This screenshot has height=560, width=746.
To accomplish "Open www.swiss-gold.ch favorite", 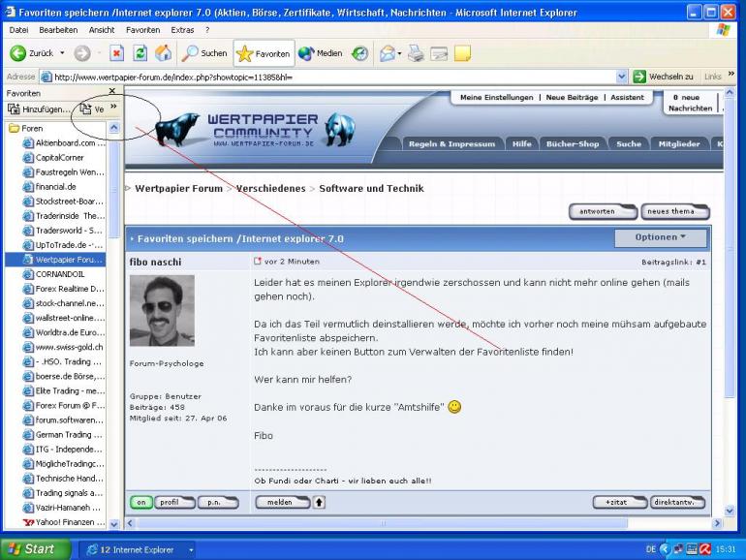I will click(62, 347).
